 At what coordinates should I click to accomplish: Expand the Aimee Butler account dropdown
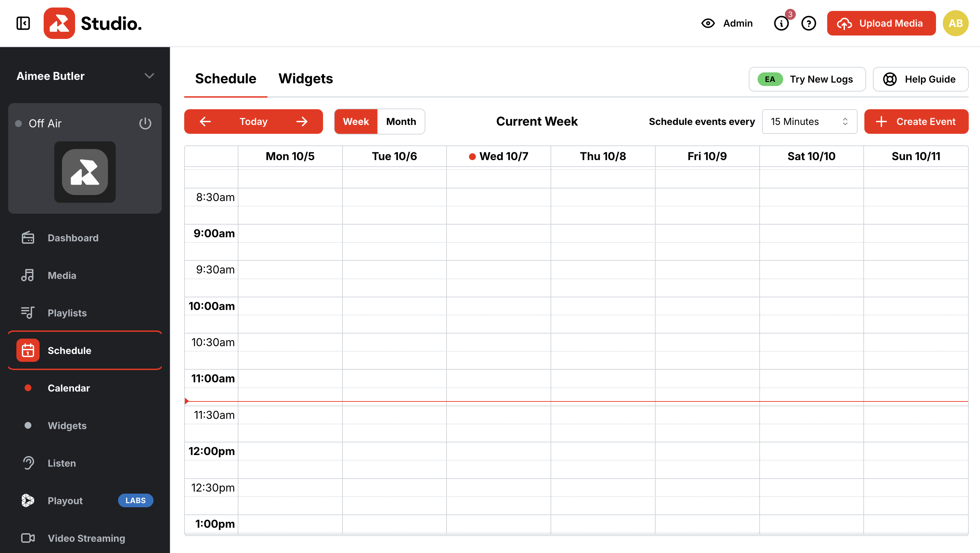click(85, 76)
